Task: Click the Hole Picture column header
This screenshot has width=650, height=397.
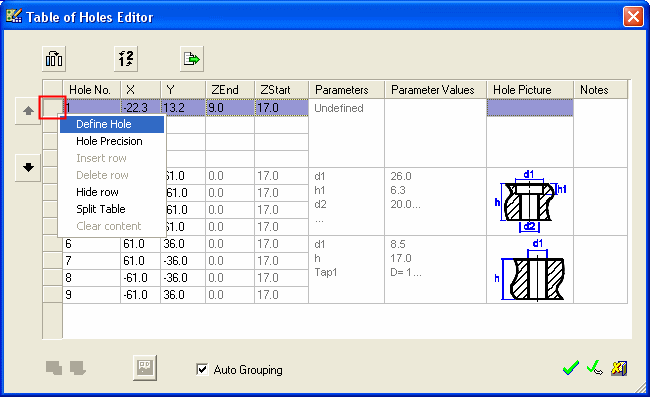Action: [530, 90]
